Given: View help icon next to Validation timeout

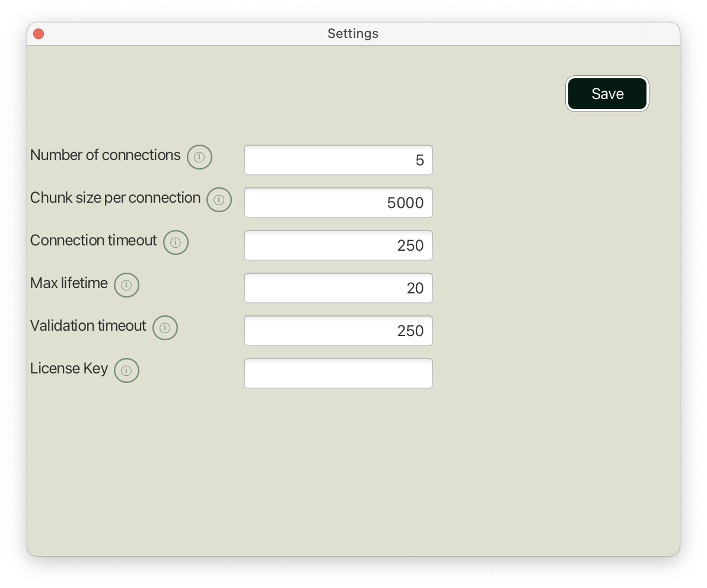Looking at the screenshot, I should [x=165, y=328].
